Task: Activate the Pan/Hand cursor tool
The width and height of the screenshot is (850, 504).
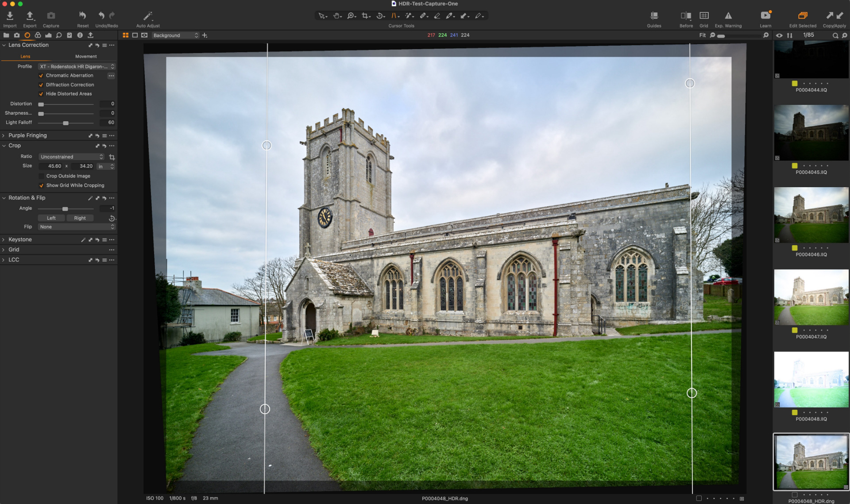Action: pos(336,15)
